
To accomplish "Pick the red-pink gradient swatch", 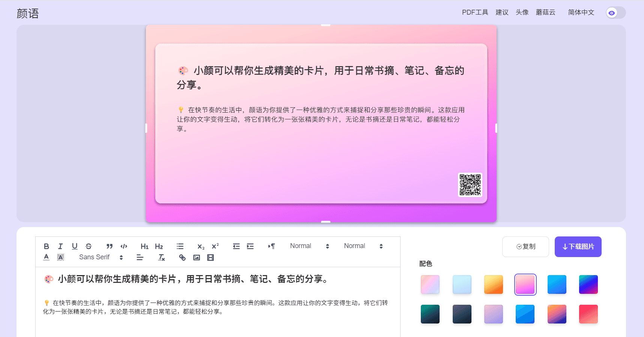I will point(588,314).
